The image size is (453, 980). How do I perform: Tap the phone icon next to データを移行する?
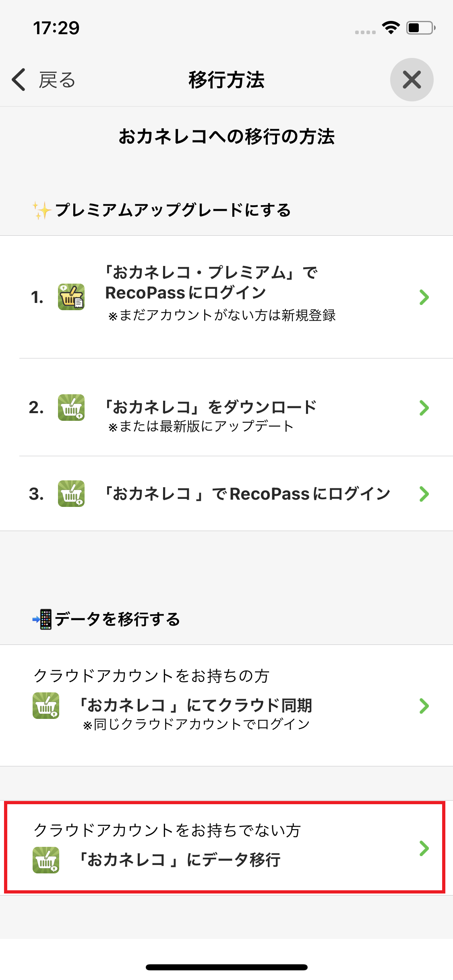[x=42, y=619]
